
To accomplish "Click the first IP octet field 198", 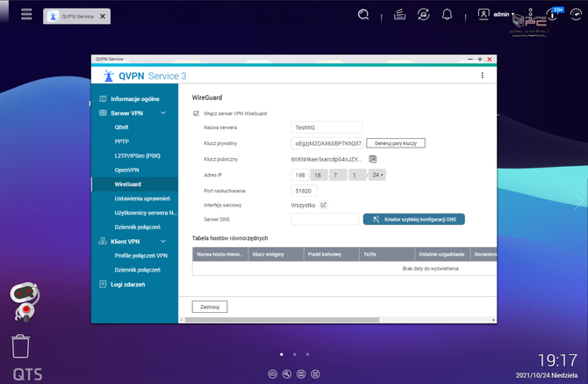I will click(300, 175).
